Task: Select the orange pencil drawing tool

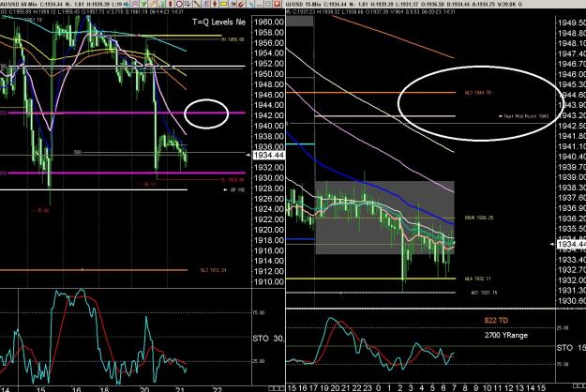Action: [153, 4]
